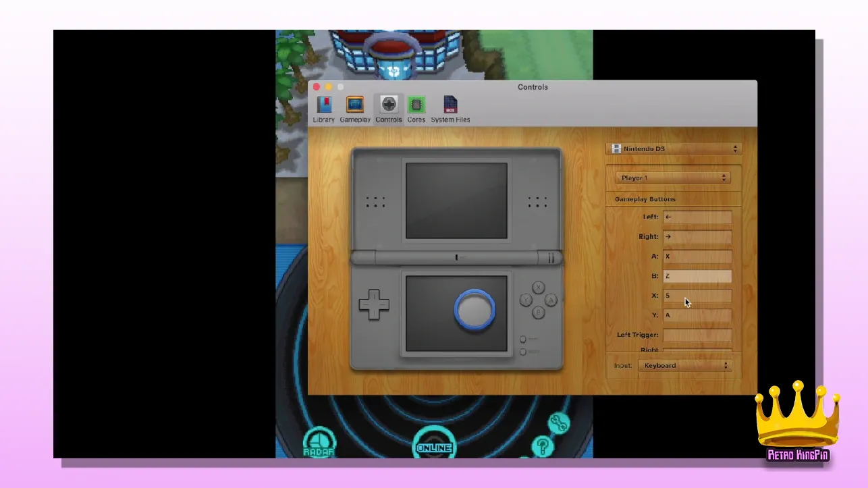Open the Keyboard input device dropdown
Viewport: 868px width, 488px height.
tap(685, 365)
